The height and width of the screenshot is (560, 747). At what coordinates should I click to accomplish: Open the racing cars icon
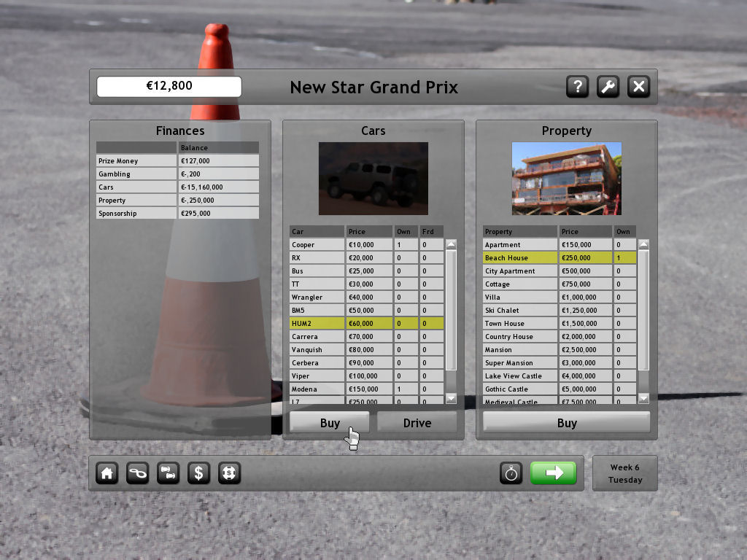point(169,473)
